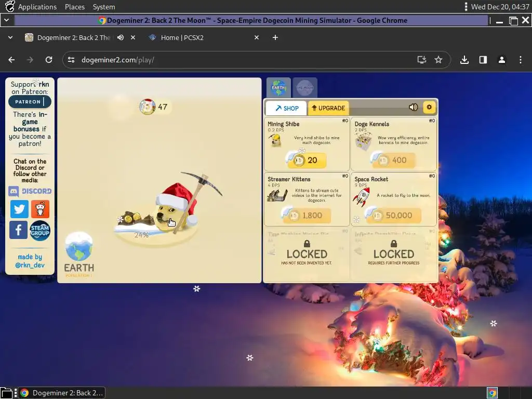Open Chrome downloads

pyautogui.click(x=464, y=60)
